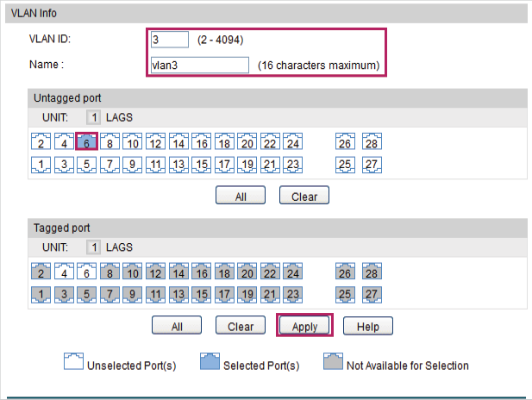Open the Help page

(368, 326)
